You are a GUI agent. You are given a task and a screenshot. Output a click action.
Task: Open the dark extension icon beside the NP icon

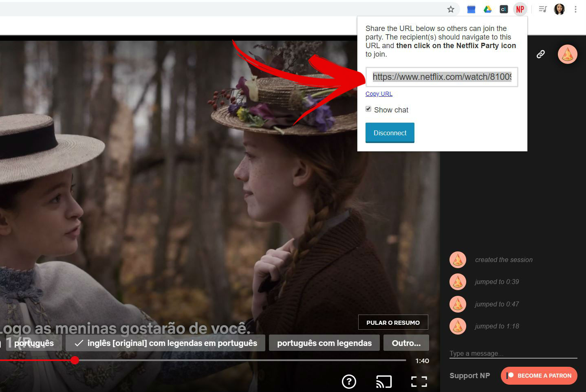click(504, 9)
